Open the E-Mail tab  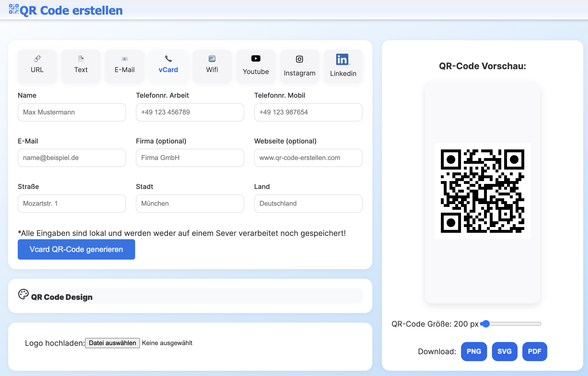(x=125, y=66)
